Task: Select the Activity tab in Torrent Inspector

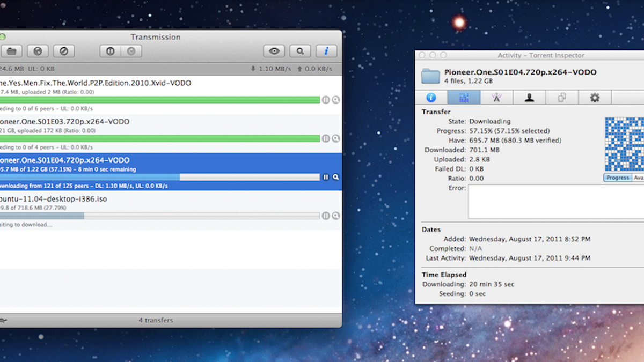Action: coord(464,98)
